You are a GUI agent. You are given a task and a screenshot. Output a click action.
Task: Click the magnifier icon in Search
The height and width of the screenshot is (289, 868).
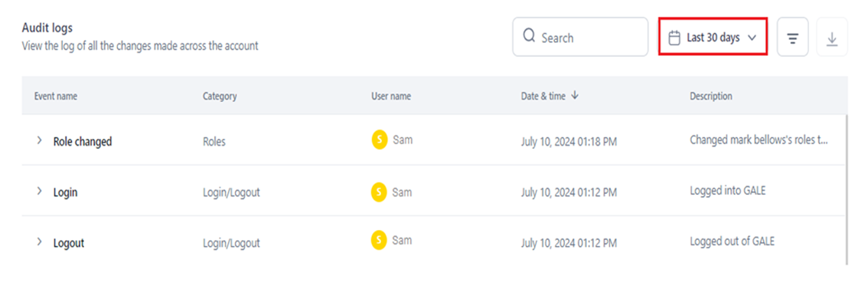(529, 37)
